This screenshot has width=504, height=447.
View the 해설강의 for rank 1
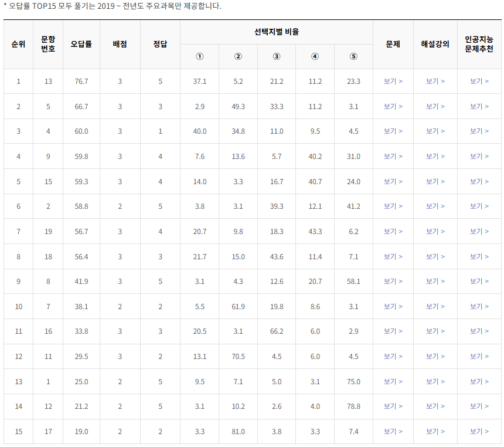tap(435, 81)
